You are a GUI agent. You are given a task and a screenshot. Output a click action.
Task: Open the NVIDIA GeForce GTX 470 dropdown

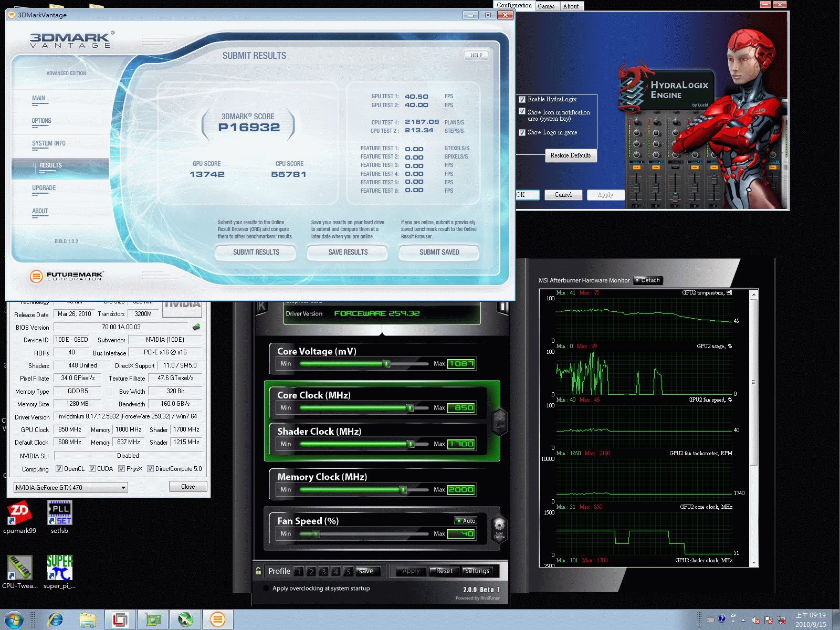pyautogui.click(x=70, y=488)
